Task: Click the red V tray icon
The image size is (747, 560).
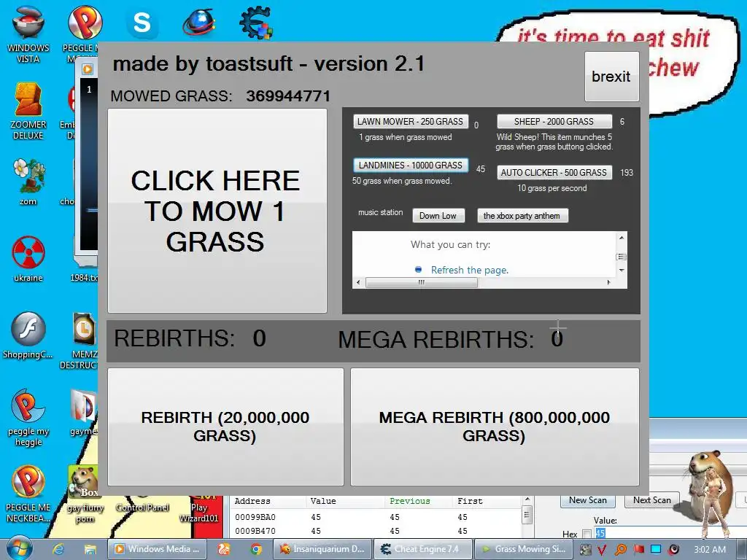Action: coord(602,550)
